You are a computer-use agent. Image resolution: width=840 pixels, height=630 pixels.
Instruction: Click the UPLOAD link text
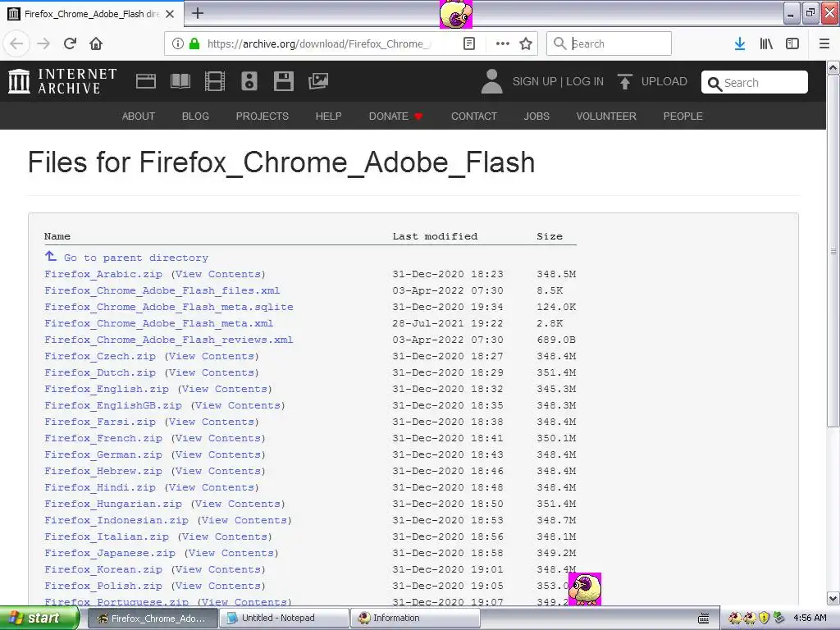(664, 81)
